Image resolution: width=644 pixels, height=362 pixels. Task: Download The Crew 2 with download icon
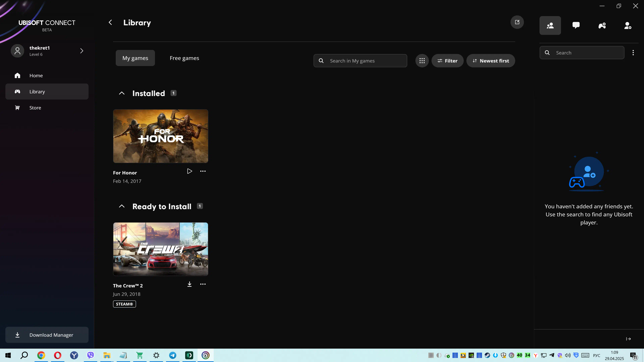click(190, 284)
